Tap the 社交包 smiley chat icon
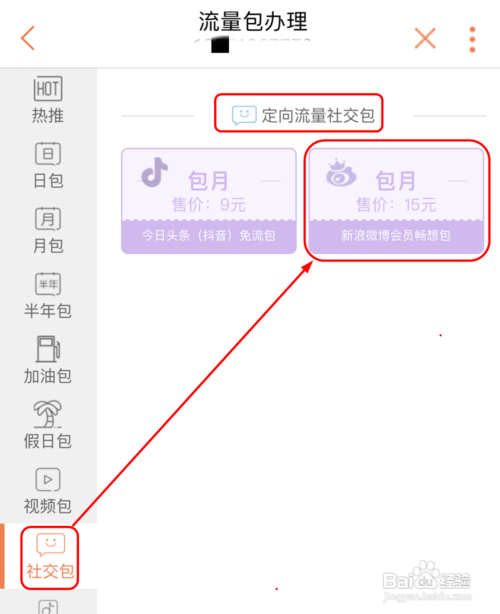This screenshot has height=614, width=500. coord(51,544)
